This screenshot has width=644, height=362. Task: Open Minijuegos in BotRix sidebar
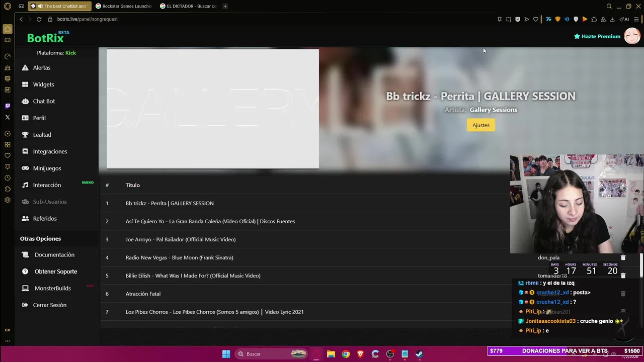tap(47, 168)
